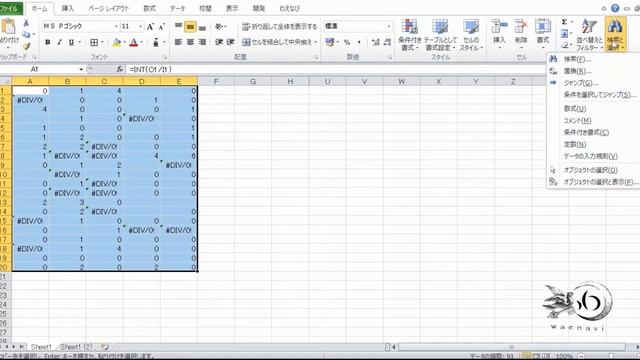Toggle Middle Align vertical alignment

(x=190, y=27)
